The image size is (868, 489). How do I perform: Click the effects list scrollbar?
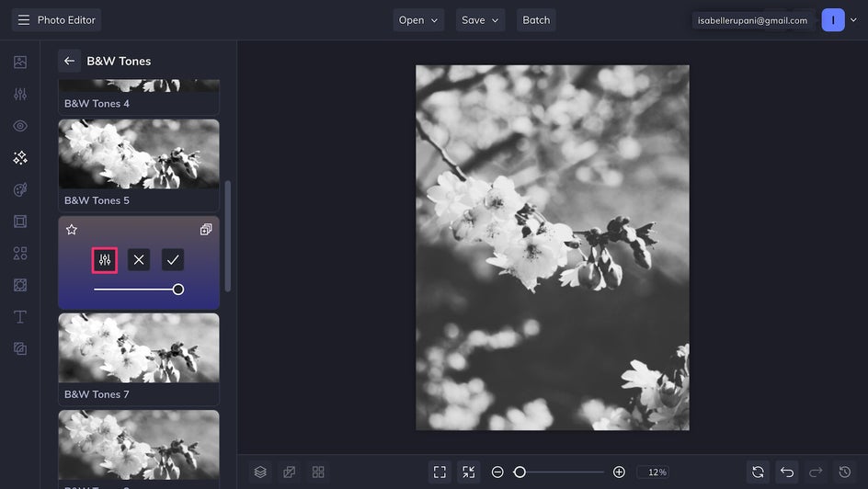[227, 235]
